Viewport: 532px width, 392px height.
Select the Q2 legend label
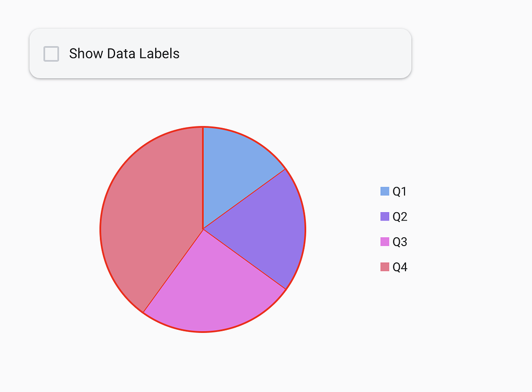400,216
